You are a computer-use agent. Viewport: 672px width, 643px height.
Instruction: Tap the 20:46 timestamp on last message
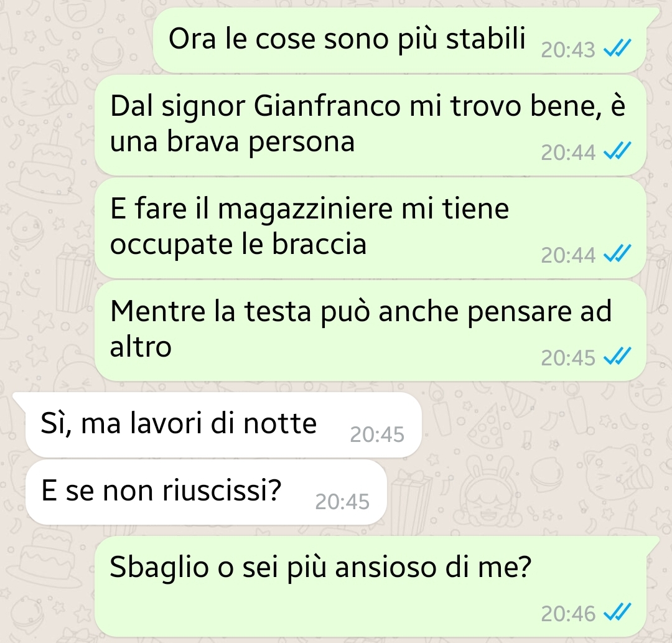[568, 614]
